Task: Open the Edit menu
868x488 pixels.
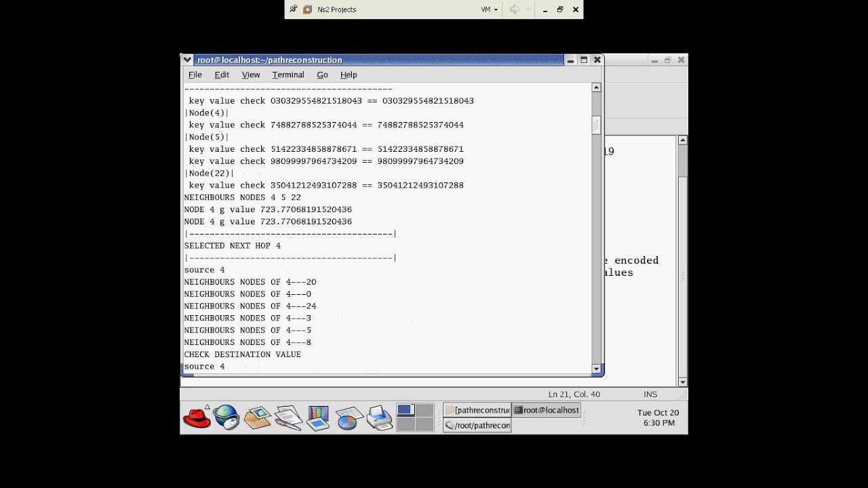Action: point(222,75)
